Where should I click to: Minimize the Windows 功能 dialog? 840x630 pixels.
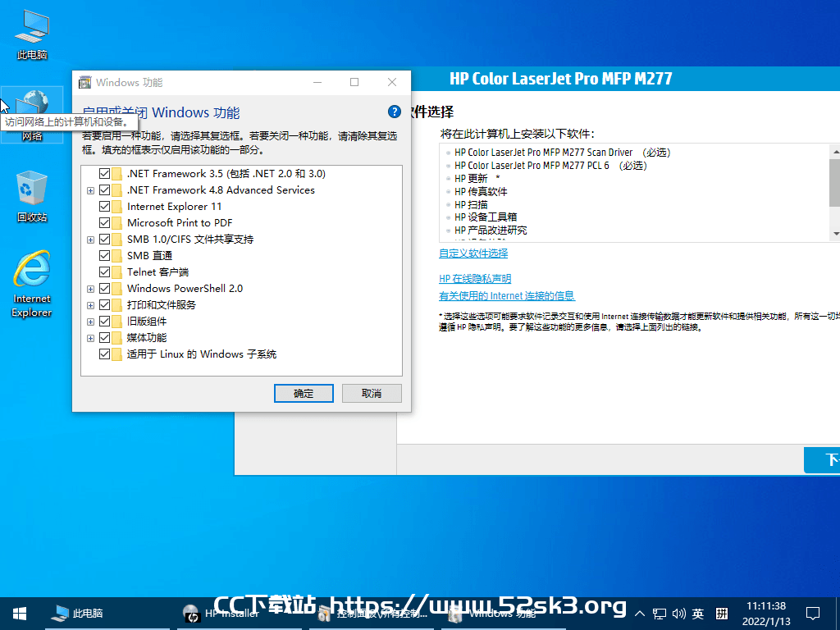click(x=317, y=82)
